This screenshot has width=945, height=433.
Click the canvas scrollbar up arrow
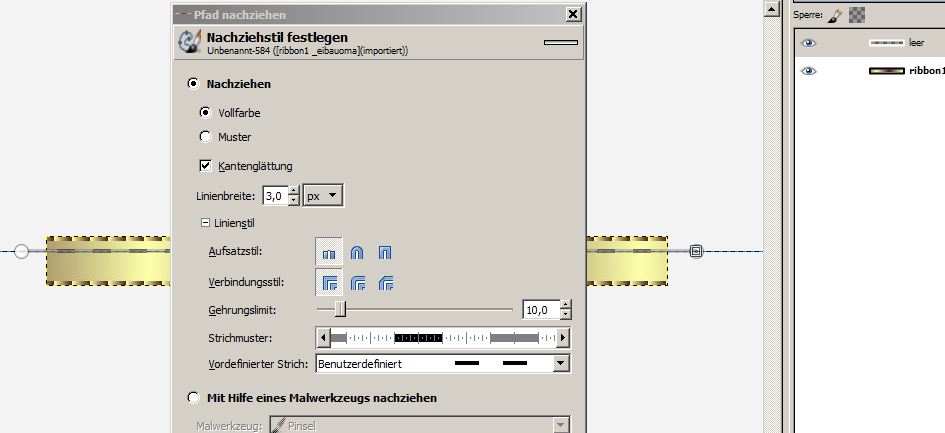tap(772, 8)
